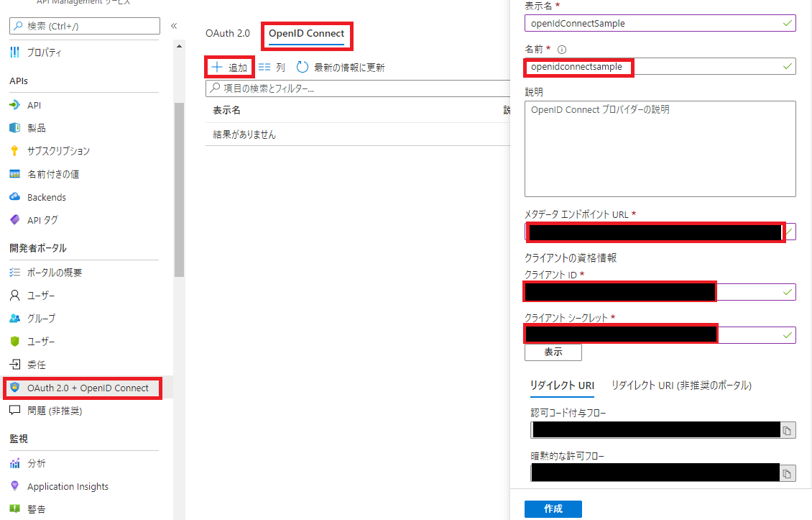Copy the 暗黙的な許可フロー URI
The image size is (812, 520).
(787, 473)
